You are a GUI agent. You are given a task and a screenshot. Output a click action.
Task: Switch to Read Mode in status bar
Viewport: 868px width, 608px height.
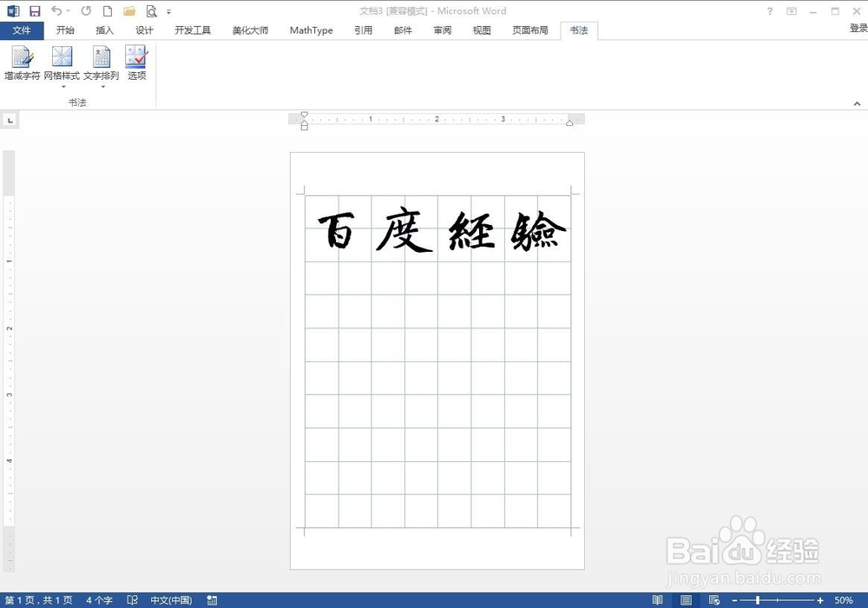657,599
